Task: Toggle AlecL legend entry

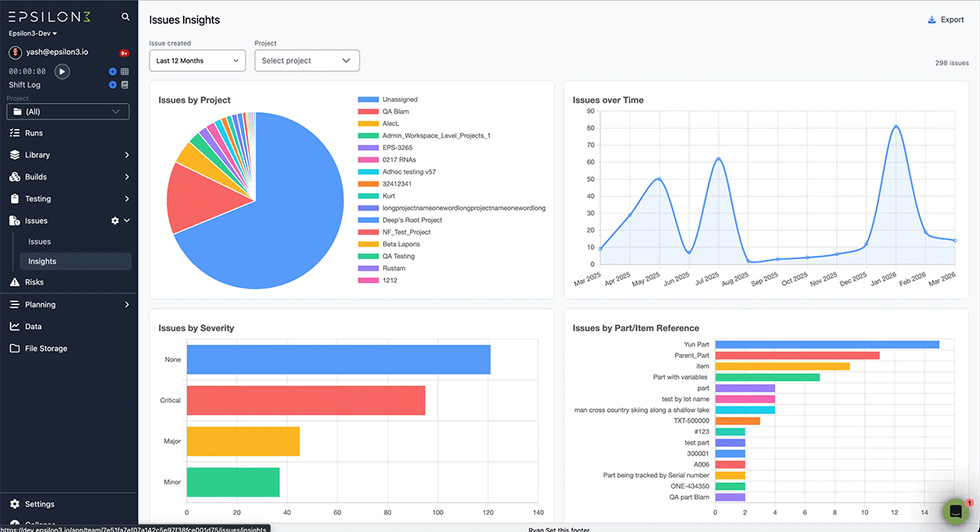Action: 378,123
